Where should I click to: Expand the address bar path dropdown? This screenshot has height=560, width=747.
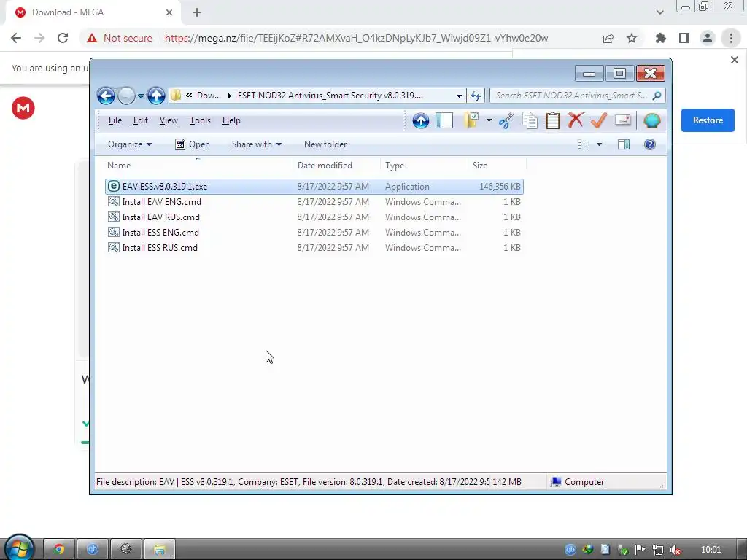pyautogui.click(x=459, y=96)
